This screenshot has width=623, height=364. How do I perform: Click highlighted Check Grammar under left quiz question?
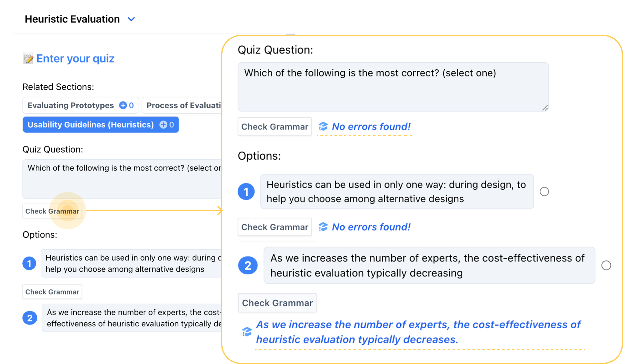pyautogui.click(x=52, y=211)
